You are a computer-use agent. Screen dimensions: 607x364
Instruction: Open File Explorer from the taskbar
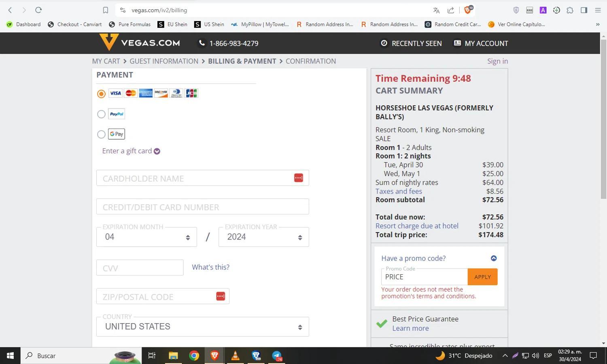pyautogui.click(x=173, y=356)
